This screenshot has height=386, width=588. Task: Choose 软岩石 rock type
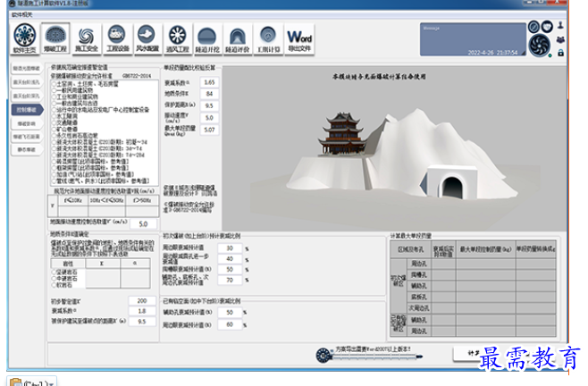tap(62, 285)
